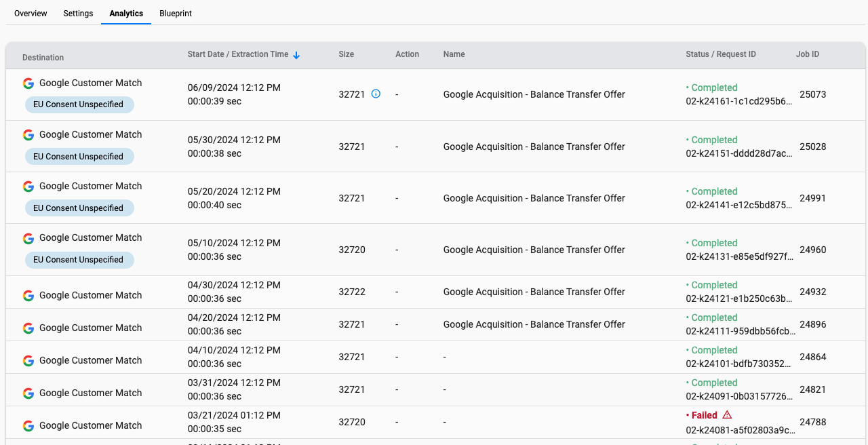This screenshot has width=868, height=445.
Task: Sort by the Destination column header
Action: point(43,58)
